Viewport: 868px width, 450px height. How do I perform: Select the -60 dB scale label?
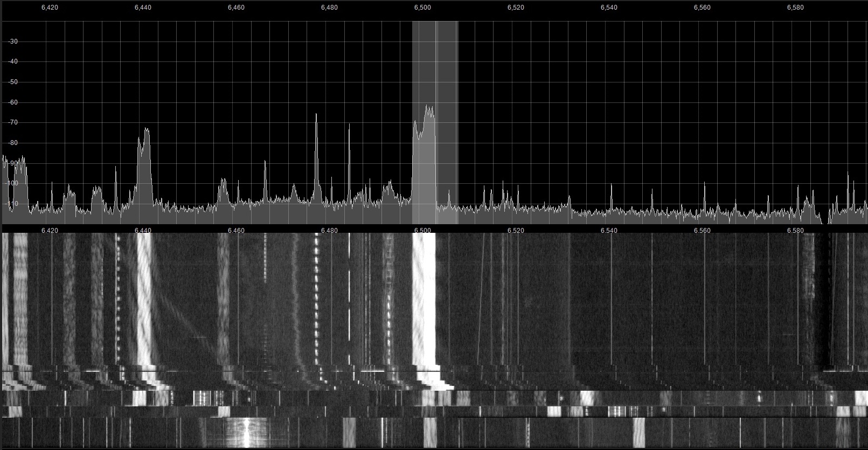pos(13,102)
